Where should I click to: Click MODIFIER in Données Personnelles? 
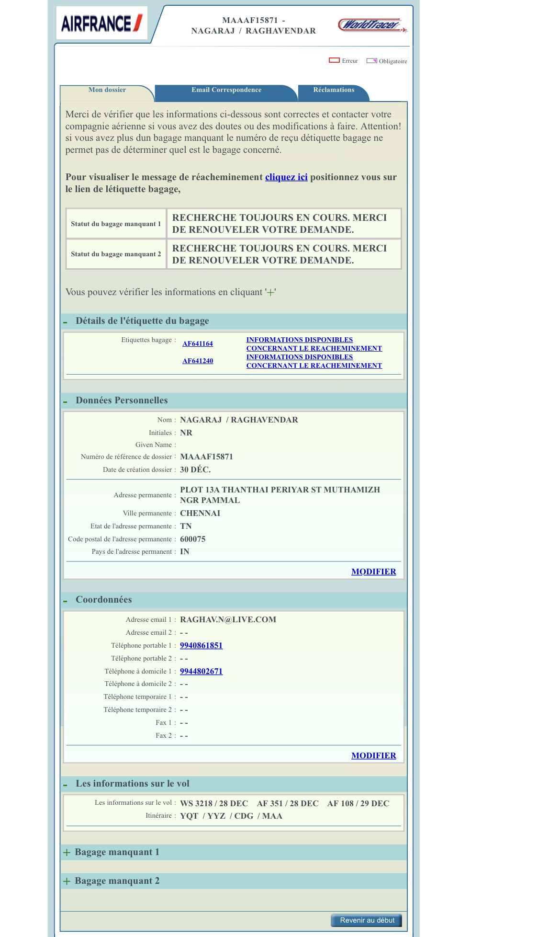373,571
